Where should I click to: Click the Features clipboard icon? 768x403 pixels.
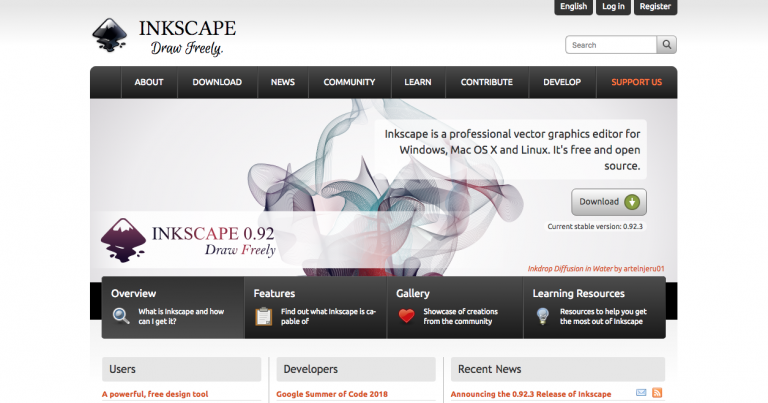click(264, 316)
